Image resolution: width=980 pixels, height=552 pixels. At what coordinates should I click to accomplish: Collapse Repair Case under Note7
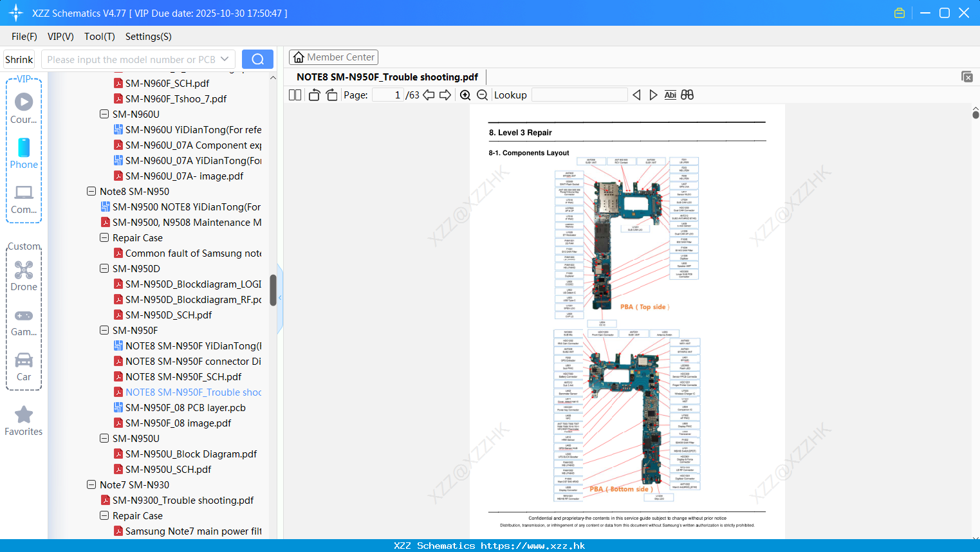pyautogui.click(x=104, y=515)
